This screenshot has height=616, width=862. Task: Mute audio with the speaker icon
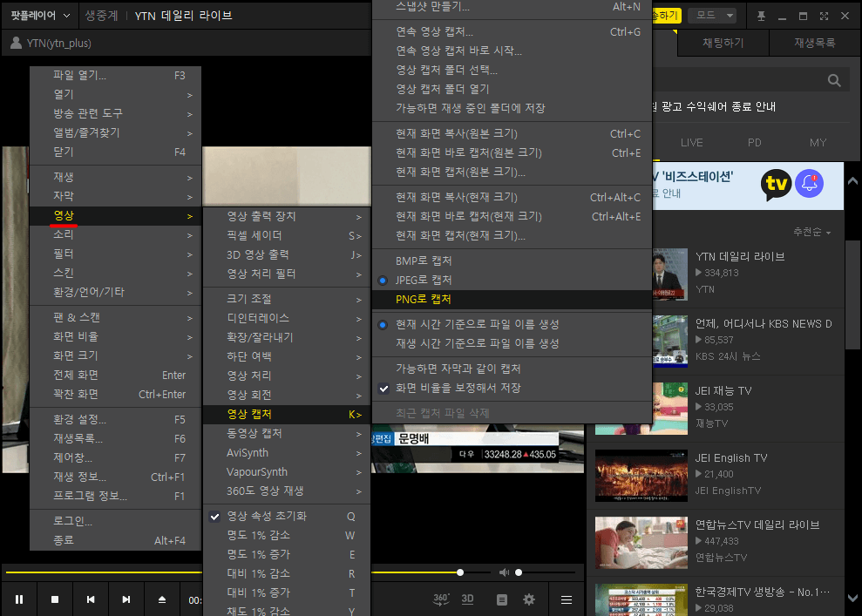tap(504, 572)
